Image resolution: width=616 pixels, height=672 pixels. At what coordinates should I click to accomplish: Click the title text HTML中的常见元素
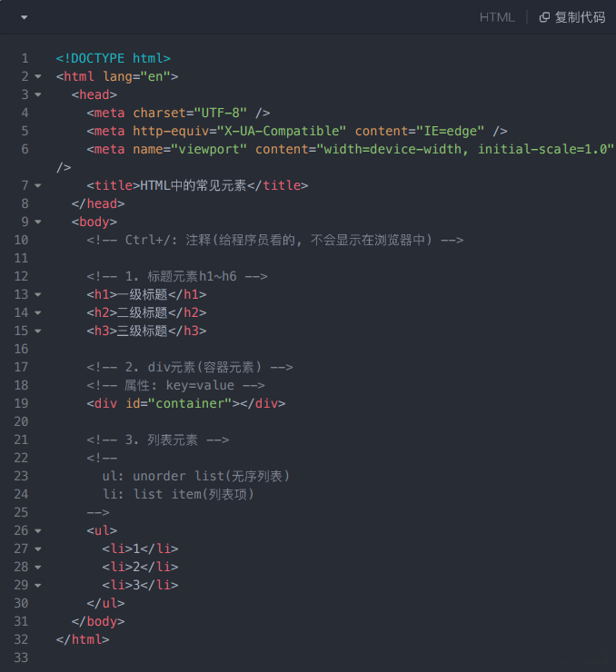194,185
